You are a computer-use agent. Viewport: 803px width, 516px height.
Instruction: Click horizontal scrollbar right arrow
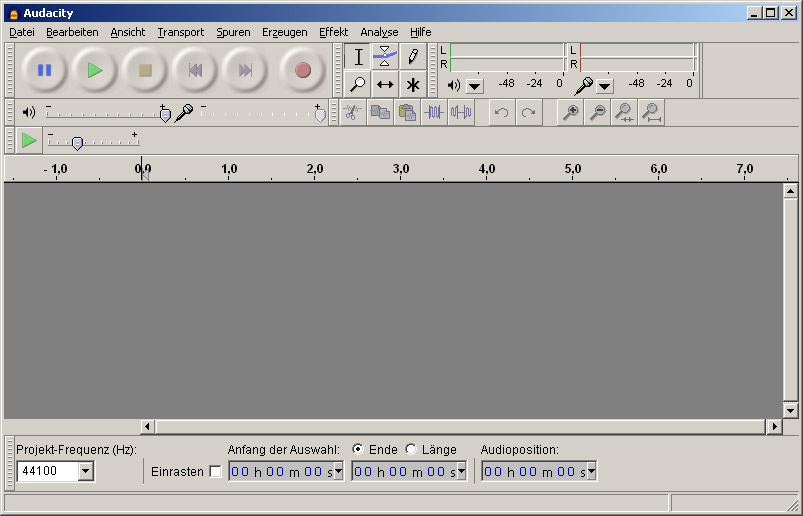pyautogui.click(x=774, y=426)
